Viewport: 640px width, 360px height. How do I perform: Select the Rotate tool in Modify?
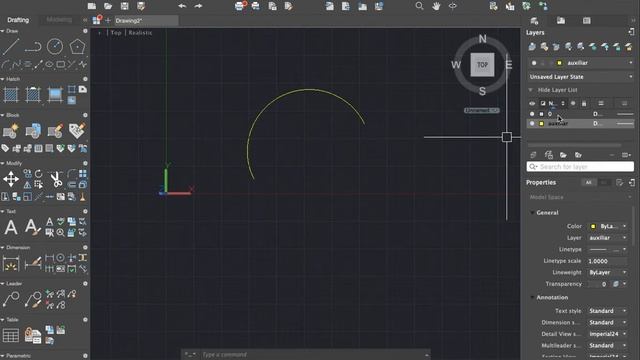pos(38,174)
